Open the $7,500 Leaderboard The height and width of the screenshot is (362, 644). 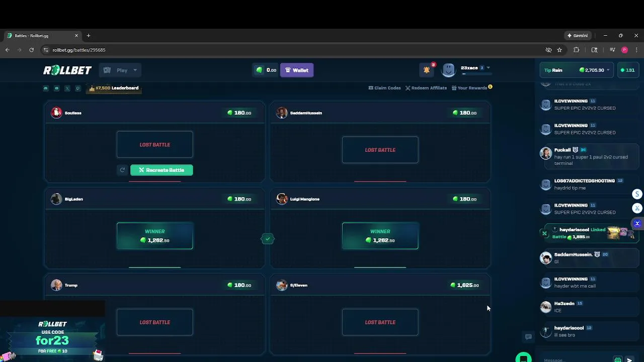pos(114,88)
